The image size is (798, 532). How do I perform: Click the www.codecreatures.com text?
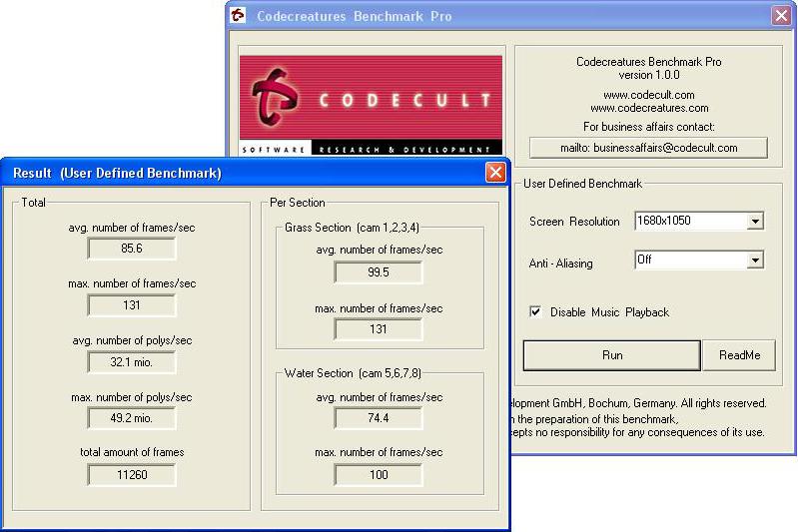coord(649,108)
